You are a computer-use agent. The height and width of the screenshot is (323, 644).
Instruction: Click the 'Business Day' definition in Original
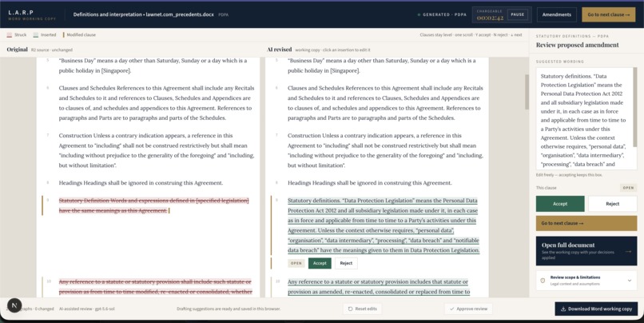pyautogui.click(x=153, y=66)
